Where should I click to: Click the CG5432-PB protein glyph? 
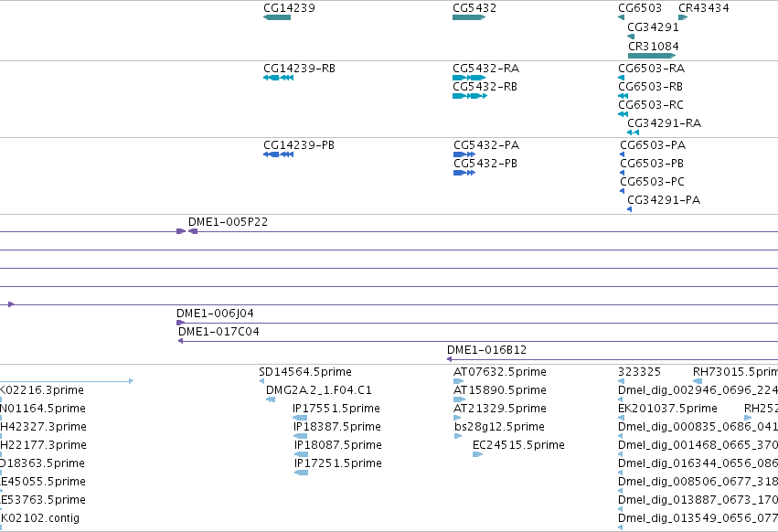click(x=464, y=173)
